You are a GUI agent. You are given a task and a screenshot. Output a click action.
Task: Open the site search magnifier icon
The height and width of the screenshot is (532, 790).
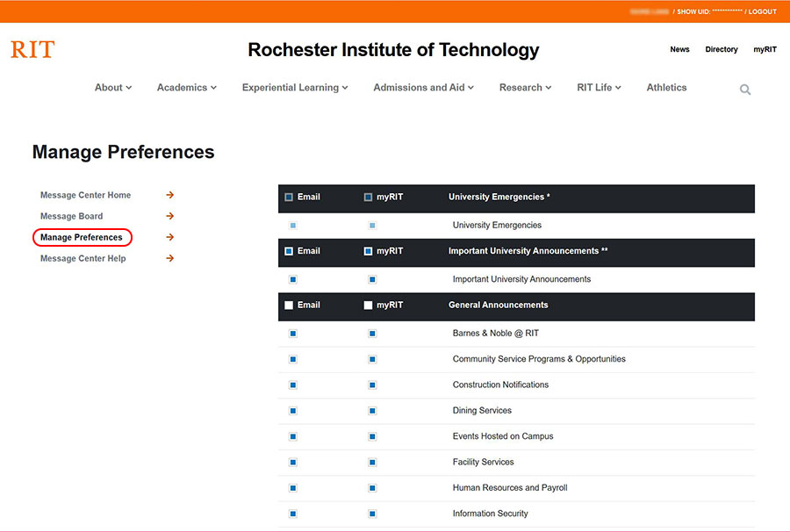pos(745,90)
